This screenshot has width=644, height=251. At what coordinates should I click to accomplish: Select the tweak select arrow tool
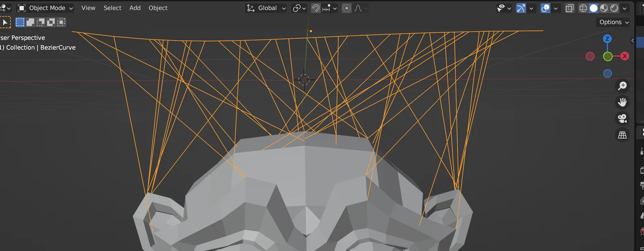5,23
